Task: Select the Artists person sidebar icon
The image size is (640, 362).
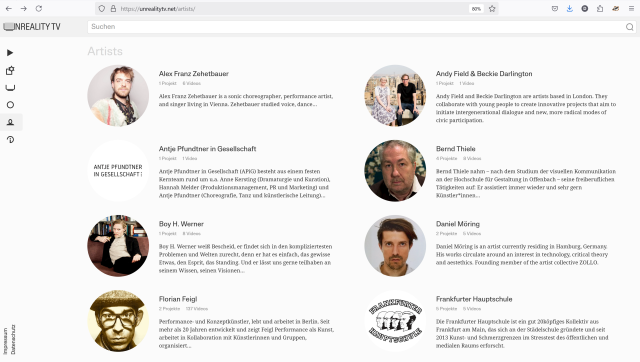Action: [10, 122]
